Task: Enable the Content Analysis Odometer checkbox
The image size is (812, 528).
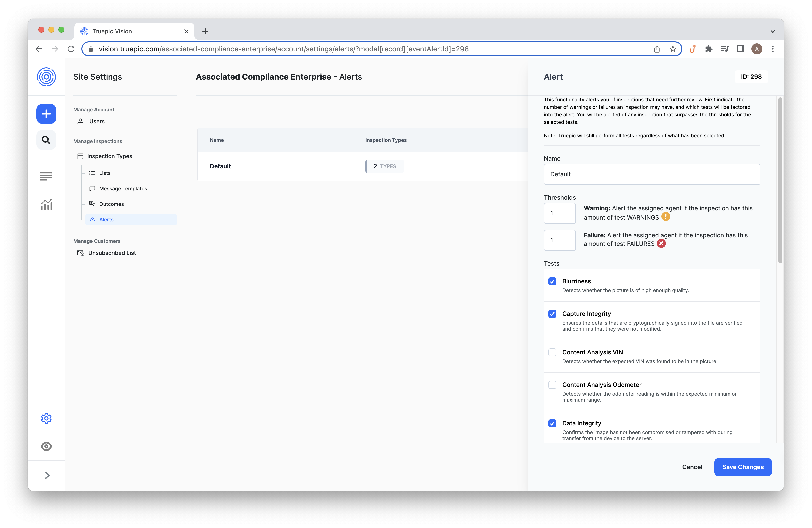Action: click(552, 385)
